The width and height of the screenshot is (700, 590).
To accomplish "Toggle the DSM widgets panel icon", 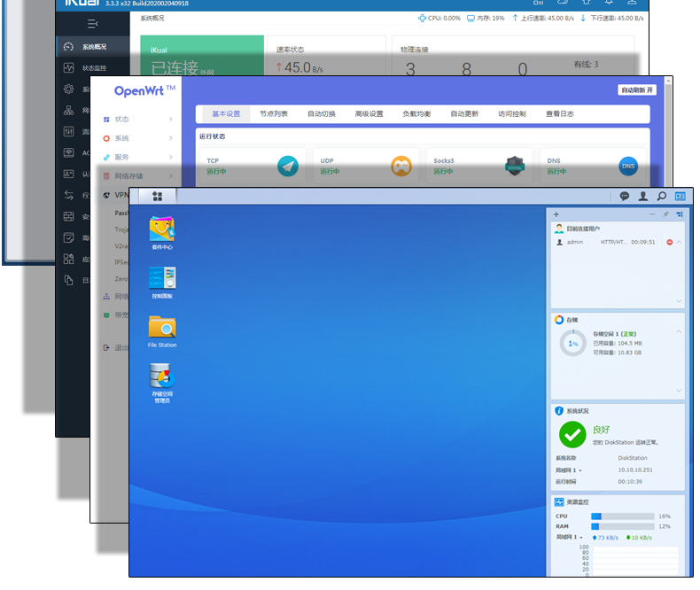I will click(680, 196).
